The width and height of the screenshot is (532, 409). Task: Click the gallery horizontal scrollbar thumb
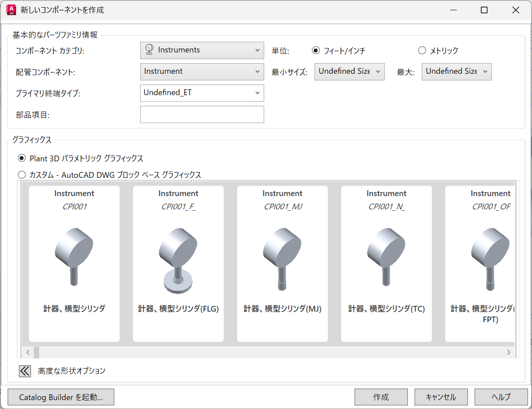36,353
